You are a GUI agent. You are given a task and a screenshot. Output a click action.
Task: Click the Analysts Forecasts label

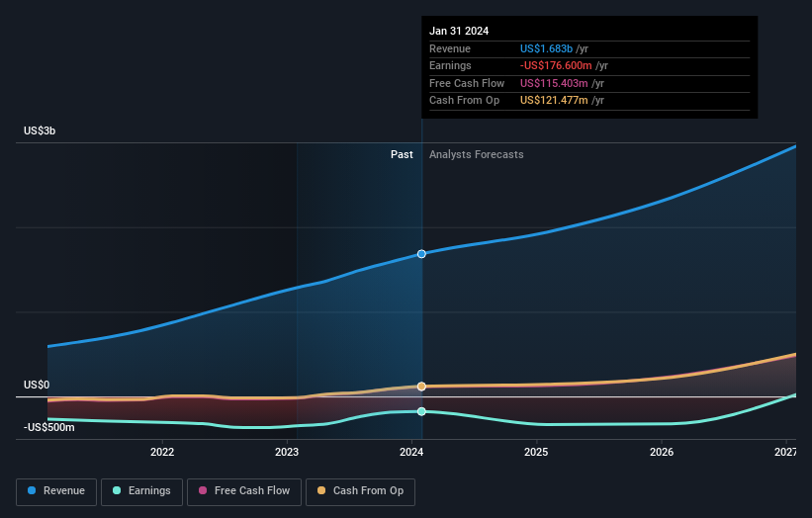pos(477,155)
